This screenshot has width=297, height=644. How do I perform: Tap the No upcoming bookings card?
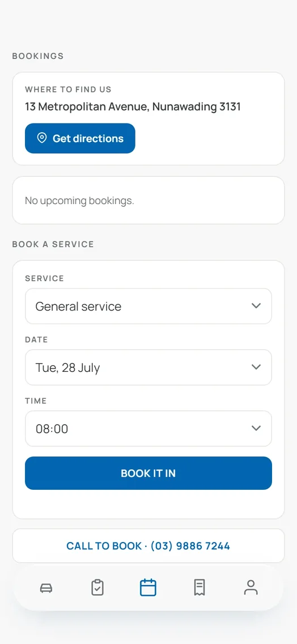pyautogui.click(x=148, y=201)
